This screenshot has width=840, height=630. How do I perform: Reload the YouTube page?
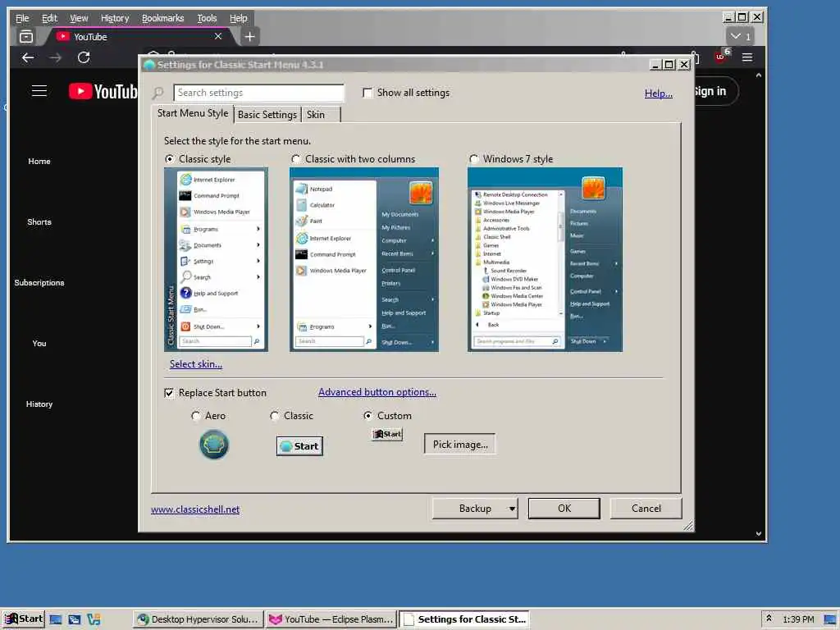tap(84, 58)
